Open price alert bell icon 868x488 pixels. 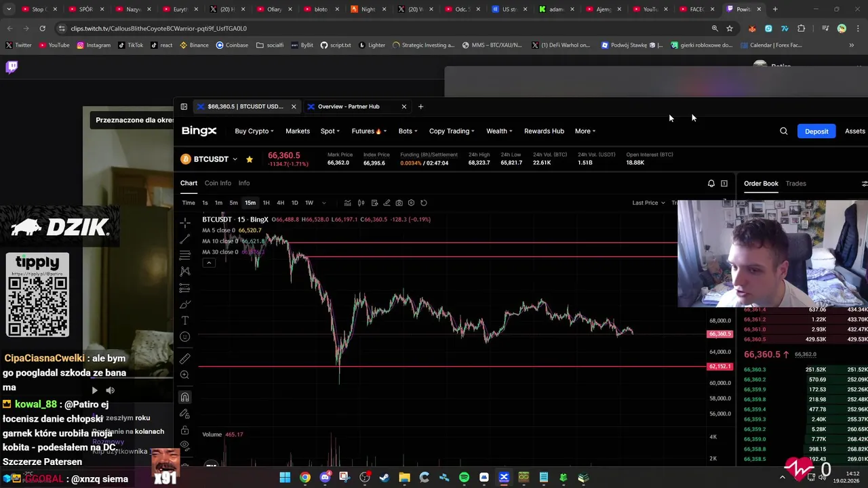[711, 184]
